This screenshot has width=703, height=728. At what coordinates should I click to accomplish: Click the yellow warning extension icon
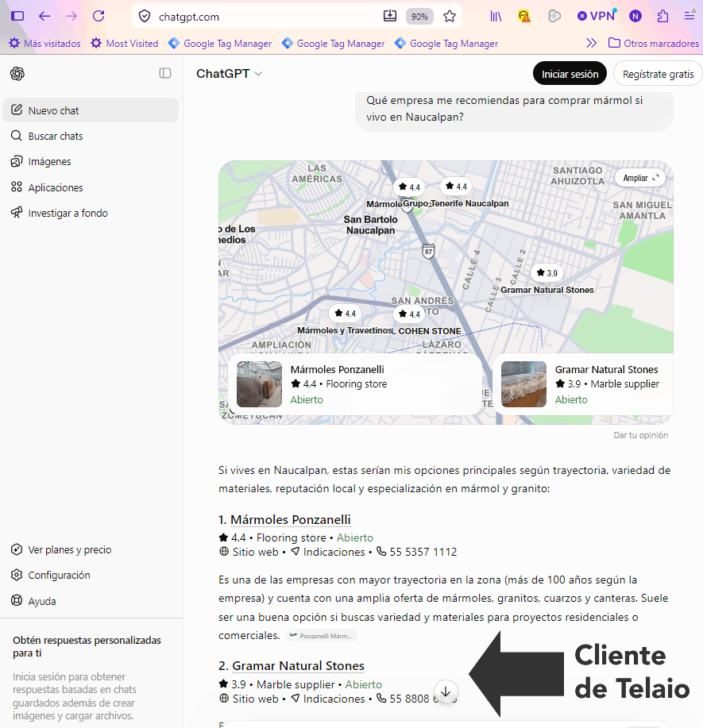click(524, 17)
